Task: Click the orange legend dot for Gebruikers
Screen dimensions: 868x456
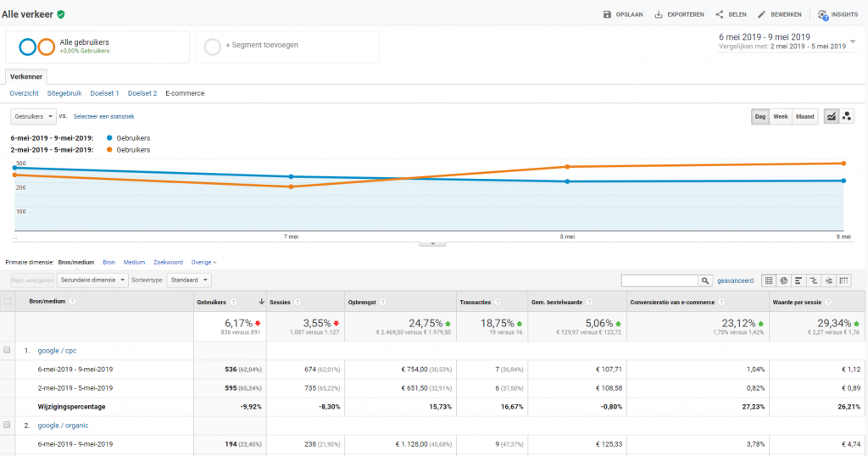Action: pyautogui.click(x=109, y=149)
